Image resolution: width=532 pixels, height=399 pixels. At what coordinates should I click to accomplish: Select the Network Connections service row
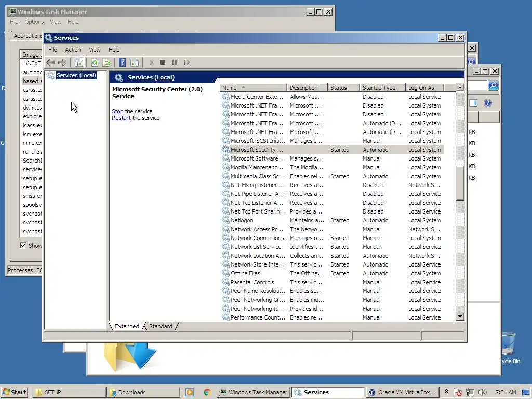click(332, 238)
